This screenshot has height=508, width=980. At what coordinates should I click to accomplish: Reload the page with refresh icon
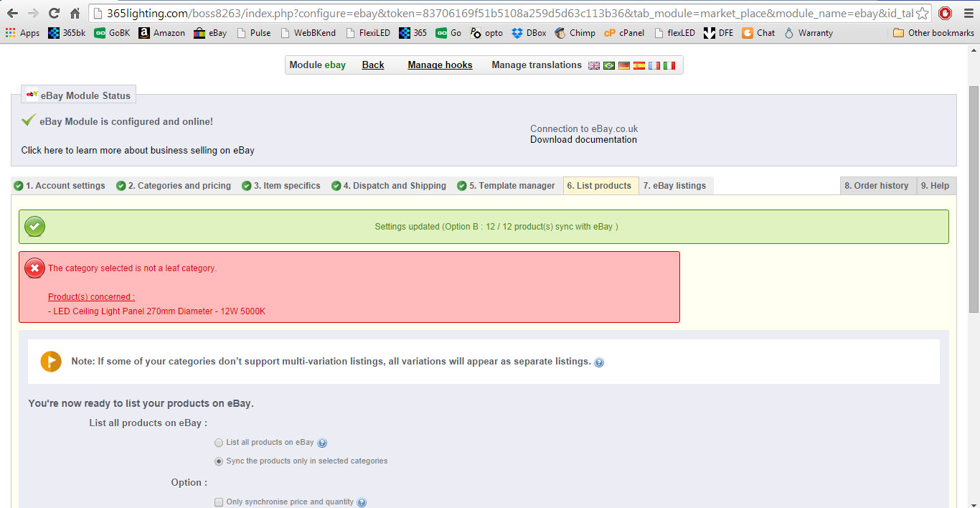(54, 13)
